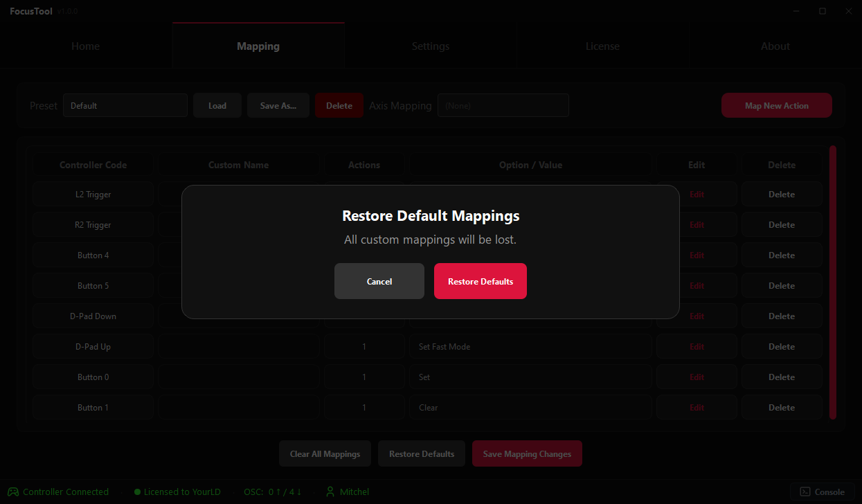The image size is (862, 504).
Task: Click the user icon beside Mitchel
Action: [330, 492]
